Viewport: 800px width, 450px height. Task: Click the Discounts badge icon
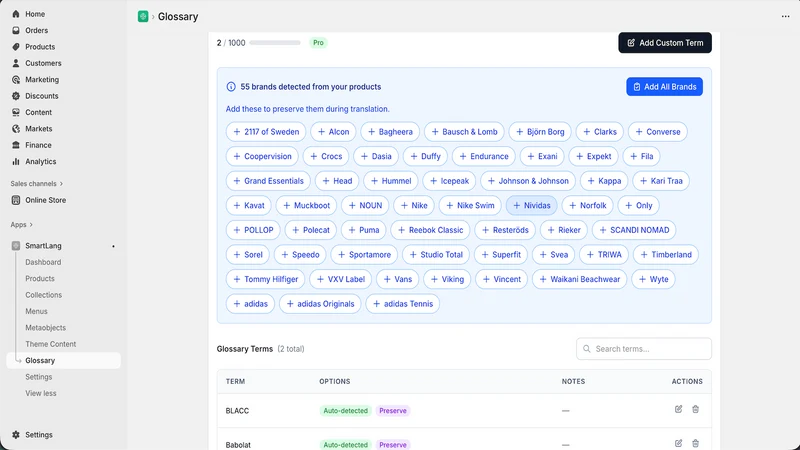(16, 96)
